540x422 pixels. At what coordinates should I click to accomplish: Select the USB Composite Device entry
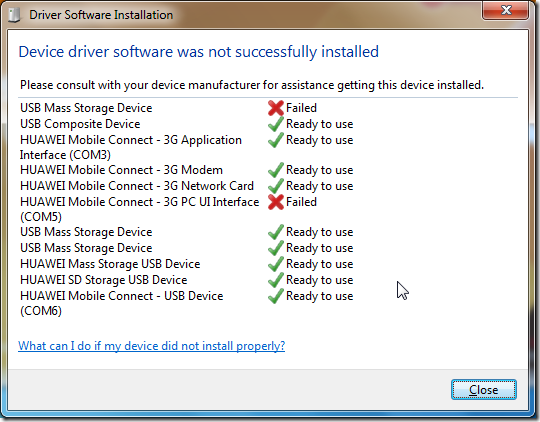tap(80, 124)
